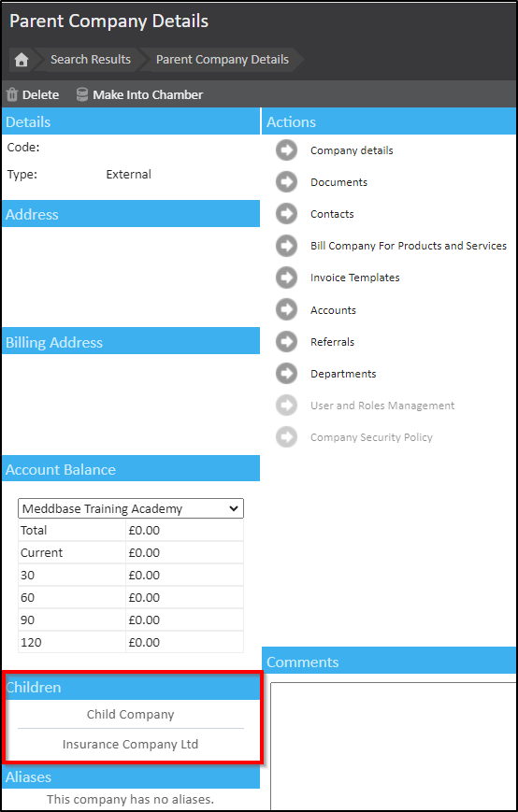Click arrow icon beside Departments
Image resolution: width=518 pixels, height=812 pixels.
pyautogui.click(x=286, y=374)
